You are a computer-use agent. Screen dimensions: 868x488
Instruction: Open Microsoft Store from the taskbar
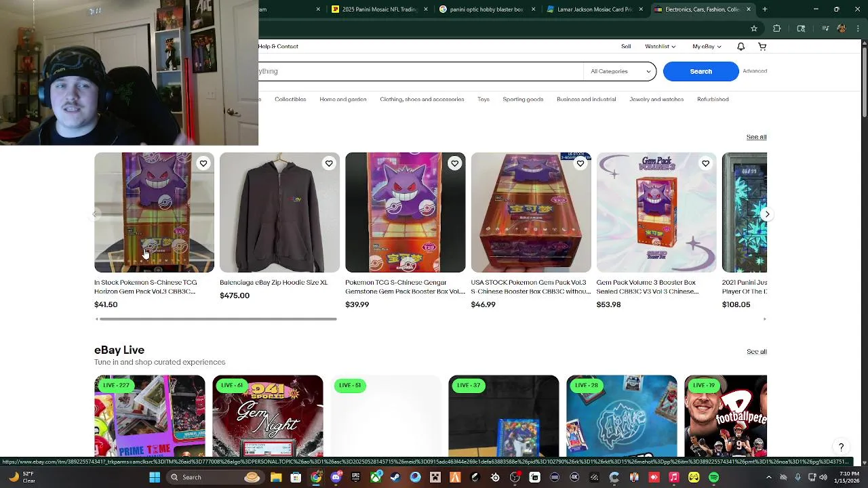pyautogui.click(x=296, y=477)
